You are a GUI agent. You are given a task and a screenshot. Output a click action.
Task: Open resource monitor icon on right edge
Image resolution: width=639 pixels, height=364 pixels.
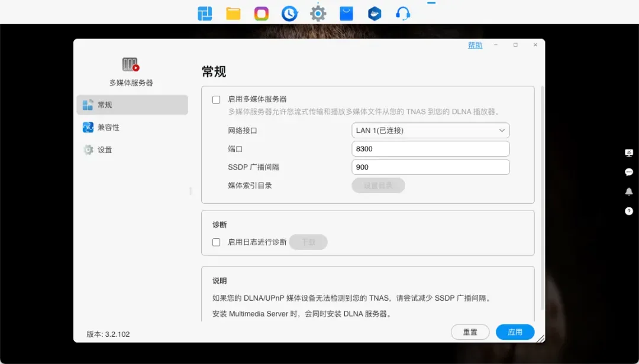click(x=629, y=152)
